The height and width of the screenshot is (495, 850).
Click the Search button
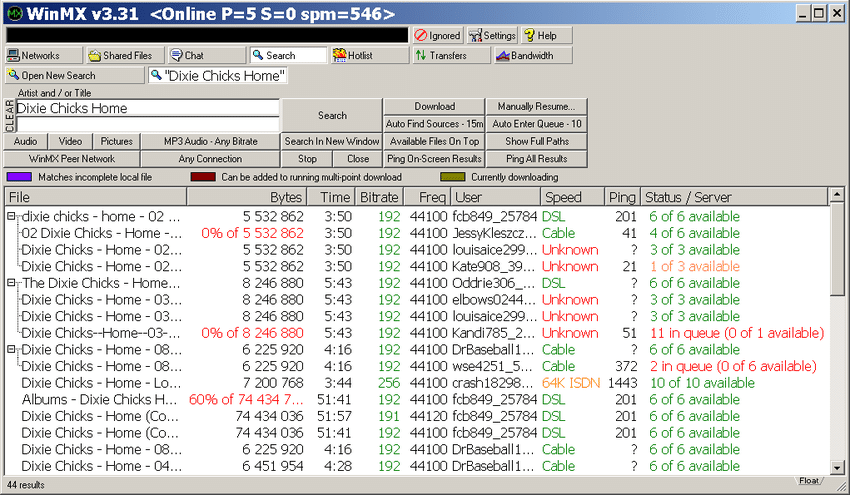pyautogui.click(x=332, y=115)
